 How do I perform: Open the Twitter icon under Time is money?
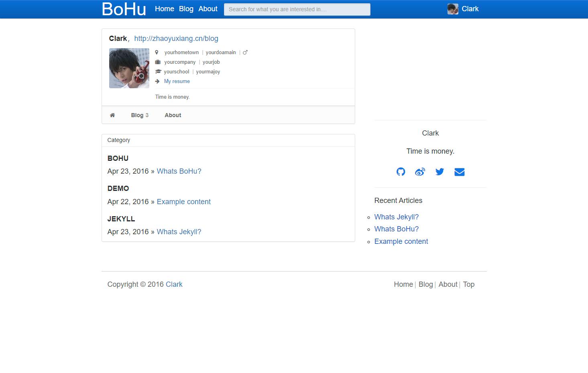click(x=439, y=172)
